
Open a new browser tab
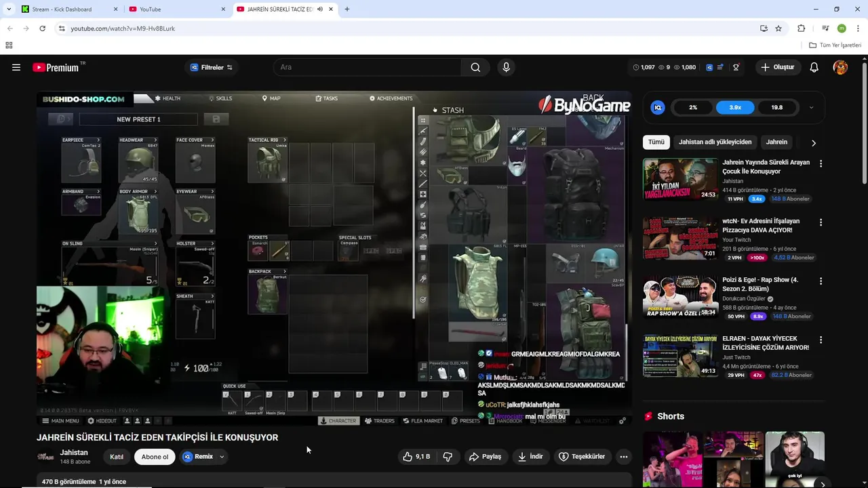point(347,9)
